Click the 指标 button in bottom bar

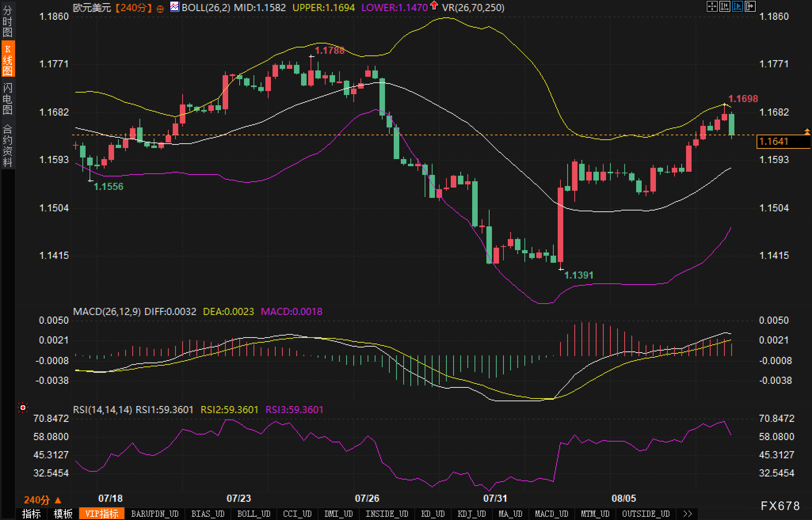(x=32, y=514)
